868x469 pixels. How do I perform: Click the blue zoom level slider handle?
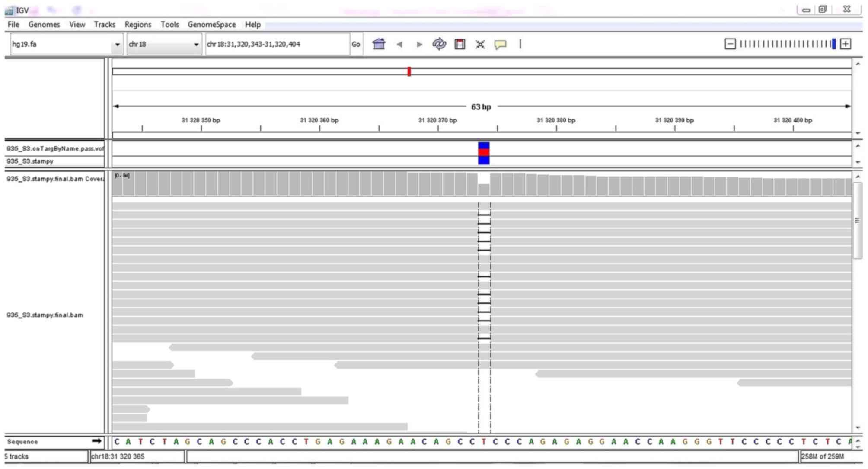(x=834, y=44)
